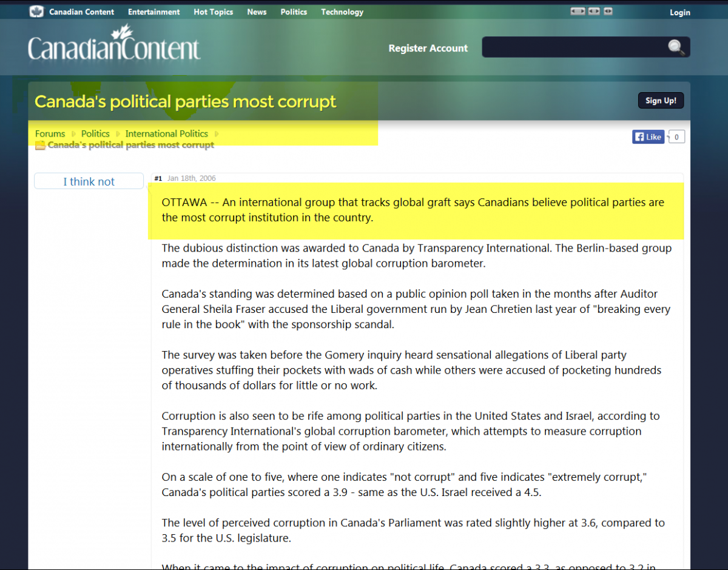Click inside the search input field
728x570 pixels.
tap(576, 47)
